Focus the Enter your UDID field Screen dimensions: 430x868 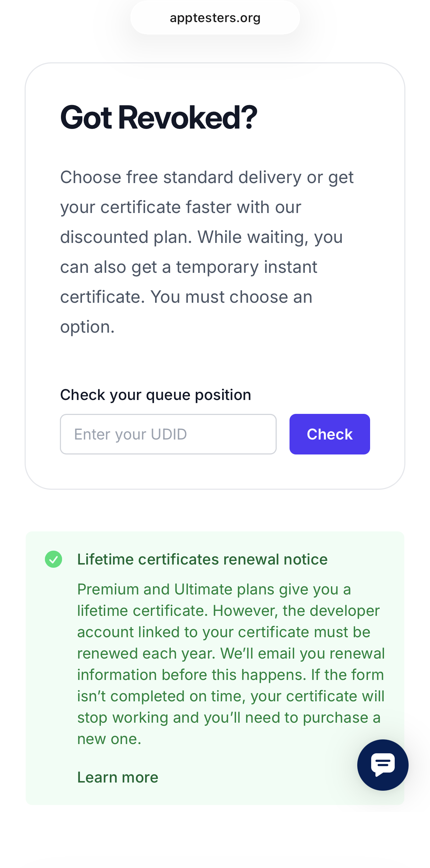point(168,434)
